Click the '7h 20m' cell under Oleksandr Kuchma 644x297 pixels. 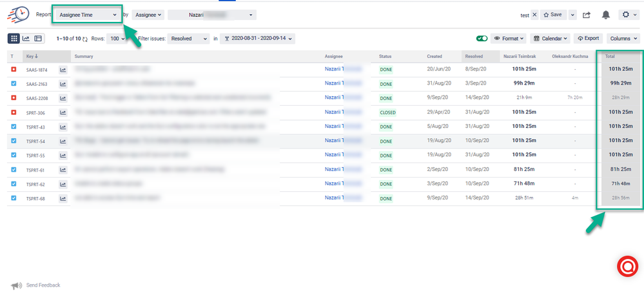574,97
